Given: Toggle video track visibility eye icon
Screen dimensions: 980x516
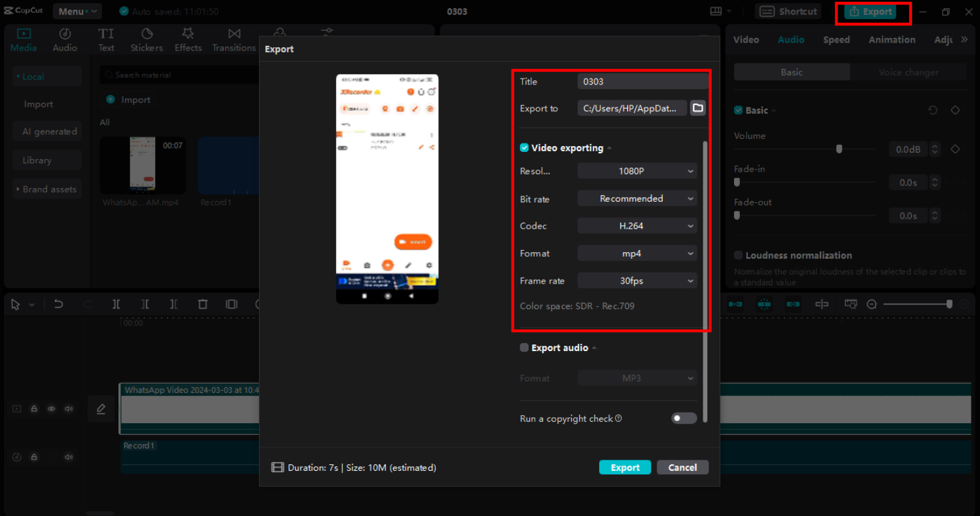Looking at the screenshot, I should point(52,409).
